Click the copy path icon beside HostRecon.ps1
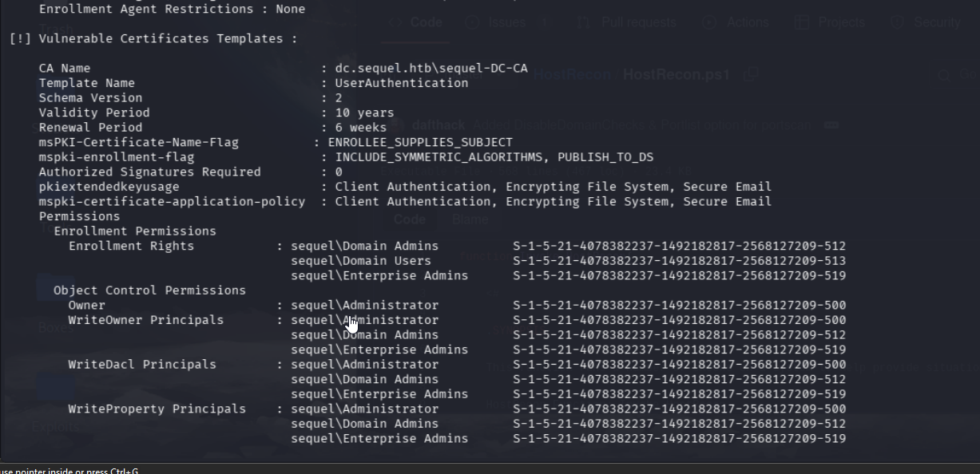980x474 pixels. [751, 74]
